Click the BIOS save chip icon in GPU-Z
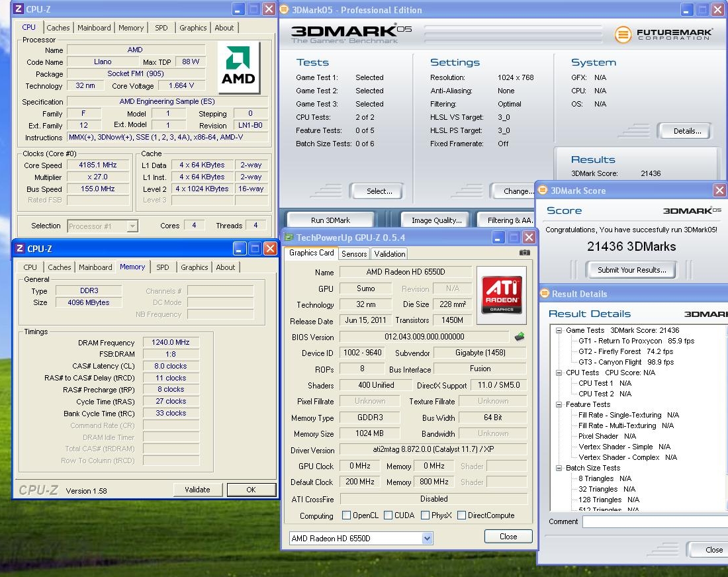The image size is (728, 577). pos(519,337)
